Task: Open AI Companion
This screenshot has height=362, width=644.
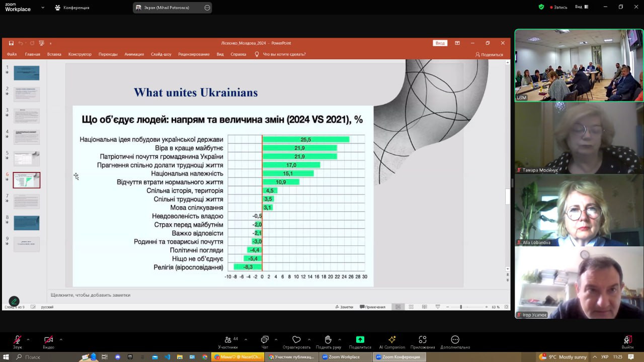Action: (x=391, y=340)
